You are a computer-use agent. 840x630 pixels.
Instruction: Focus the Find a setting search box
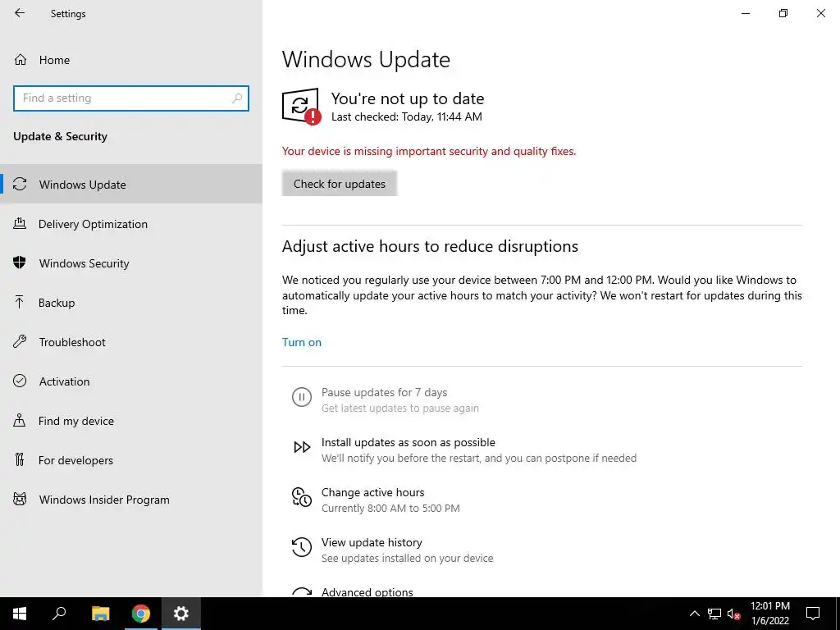pos(131,98)
